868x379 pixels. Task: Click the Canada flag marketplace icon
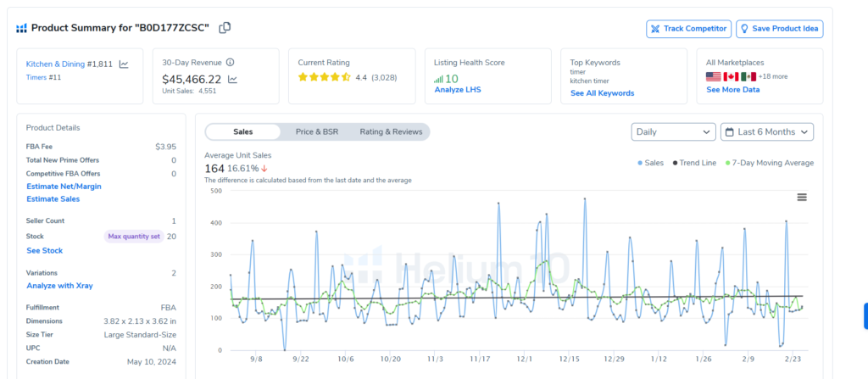coord(731,76)
